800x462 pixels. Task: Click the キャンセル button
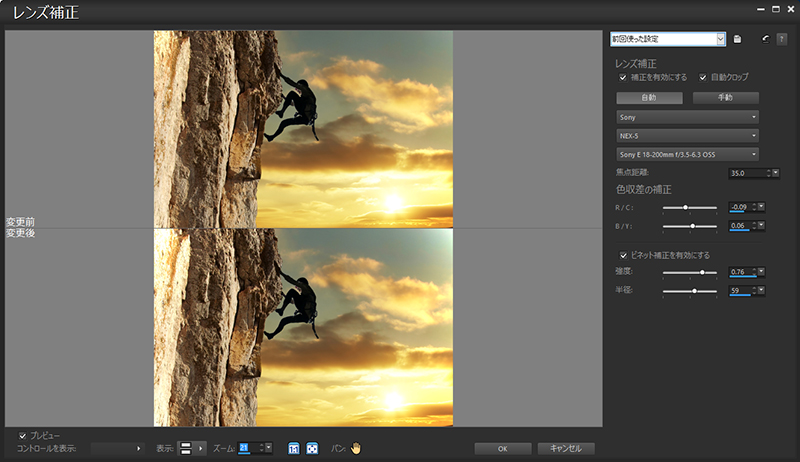coord(566,448)
